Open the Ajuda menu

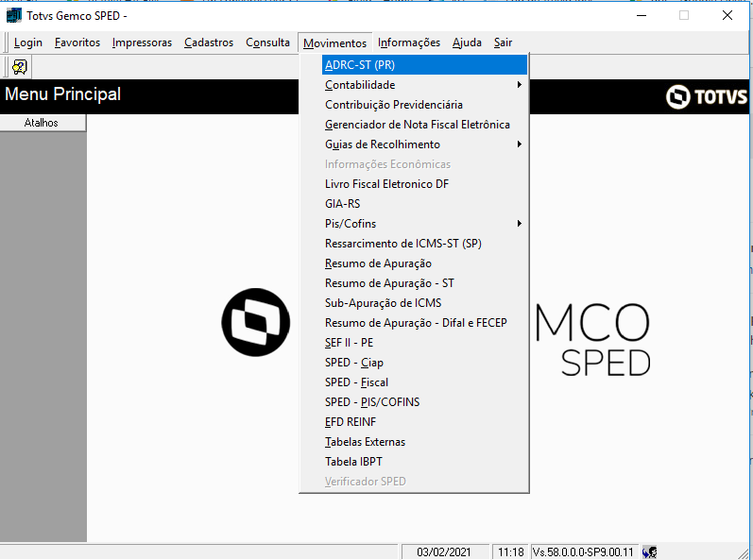(x=467, y=42)
